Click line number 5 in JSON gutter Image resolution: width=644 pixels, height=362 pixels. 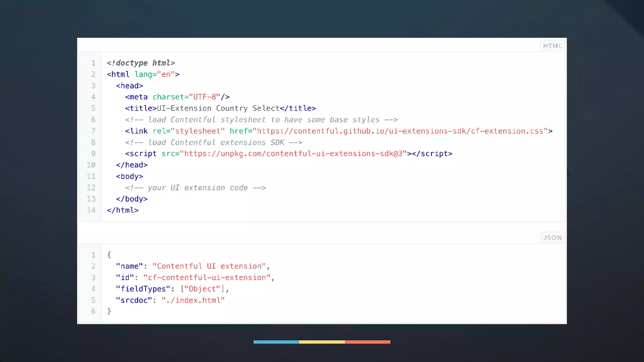(x=93, y=300)
